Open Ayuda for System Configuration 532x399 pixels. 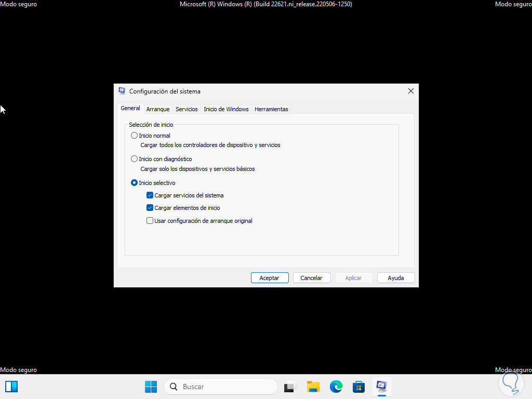(x=395, y=277)
